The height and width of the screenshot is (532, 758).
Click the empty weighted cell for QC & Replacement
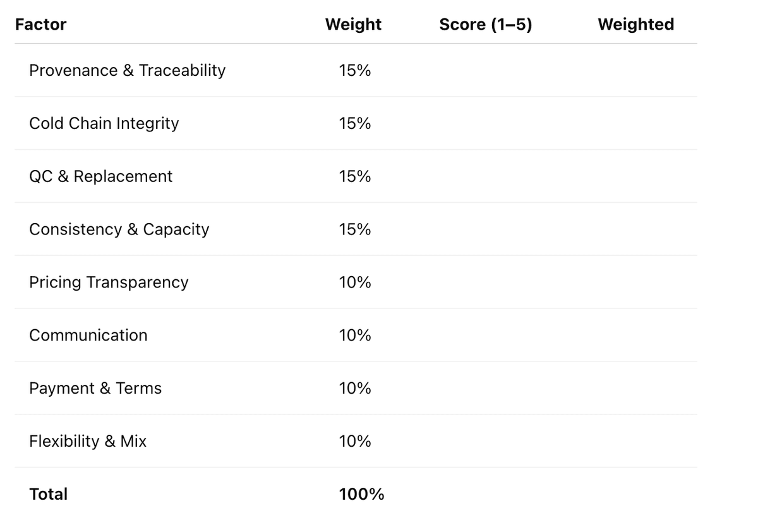[x=635, y=176]
